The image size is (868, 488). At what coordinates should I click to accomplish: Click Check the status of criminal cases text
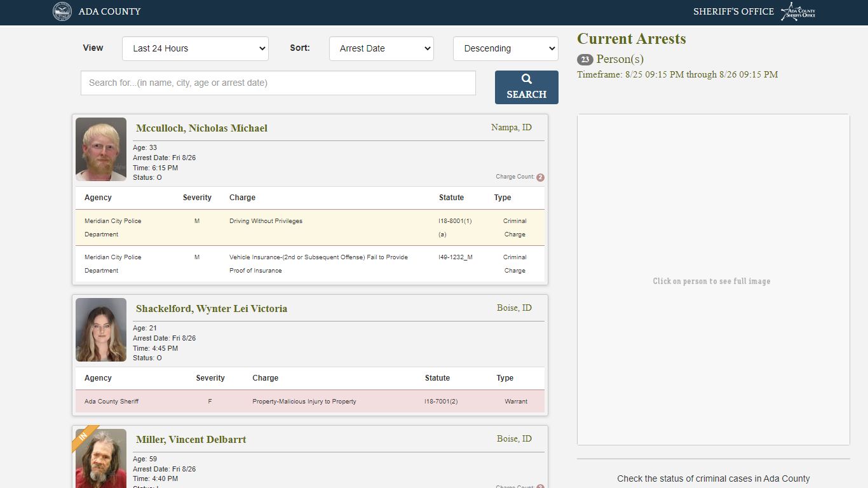coord(714,478)
